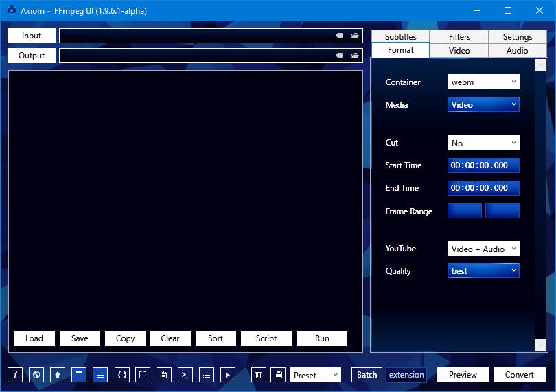Switch to the Filters tab

click(x=459, y=37)
